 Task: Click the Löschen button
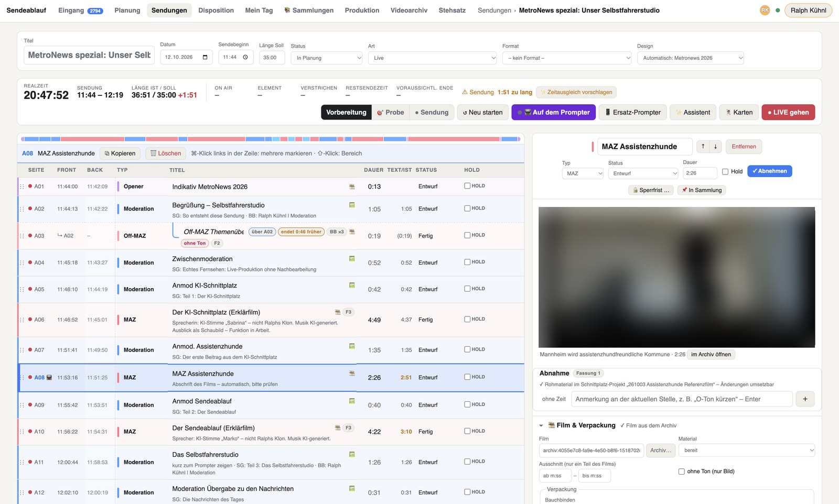coord(166,154)
